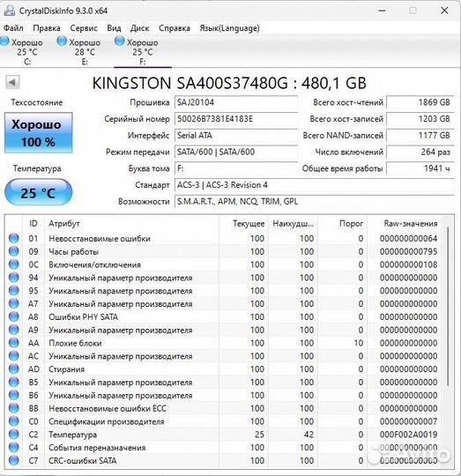Select the Включения/отключения attribute row
This screenshot has height=476, width=461.
(223, 264)
